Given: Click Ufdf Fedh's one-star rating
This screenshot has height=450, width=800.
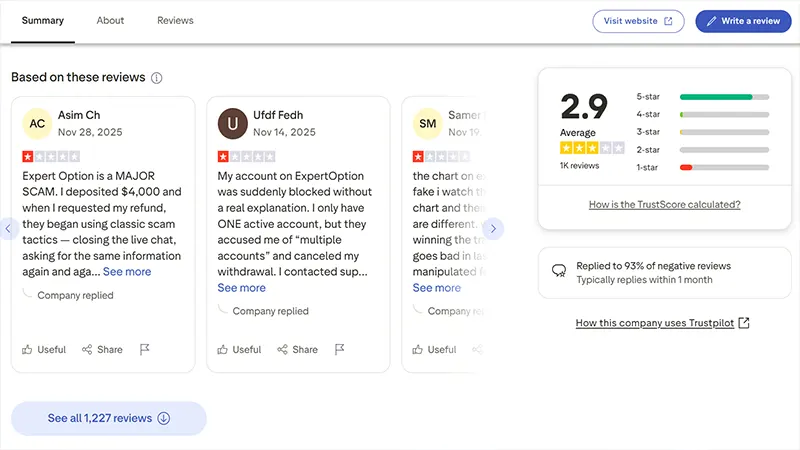Looking at the screenshot, I should coord(246,157).
